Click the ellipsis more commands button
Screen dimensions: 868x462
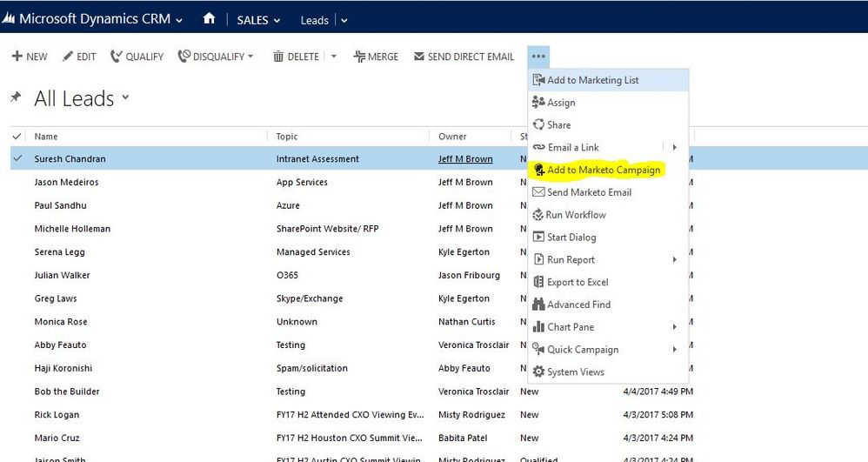point(538,56)
